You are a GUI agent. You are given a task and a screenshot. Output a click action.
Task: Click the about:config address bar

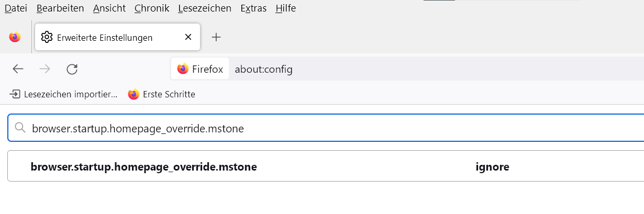(367, 69)
